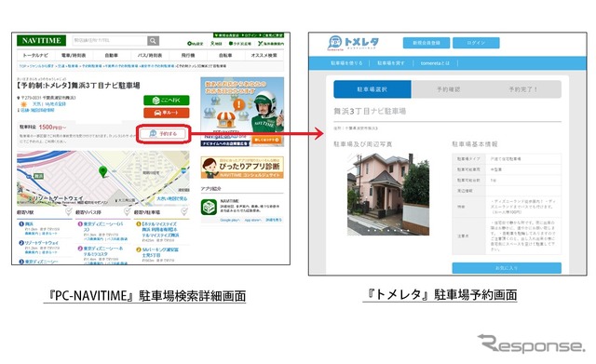The width and height of the screenshot is (596, 364).
Task: Toggle the 最寄り駐車場 check icon
Action: pyautogui.click(x=184, y=211)
